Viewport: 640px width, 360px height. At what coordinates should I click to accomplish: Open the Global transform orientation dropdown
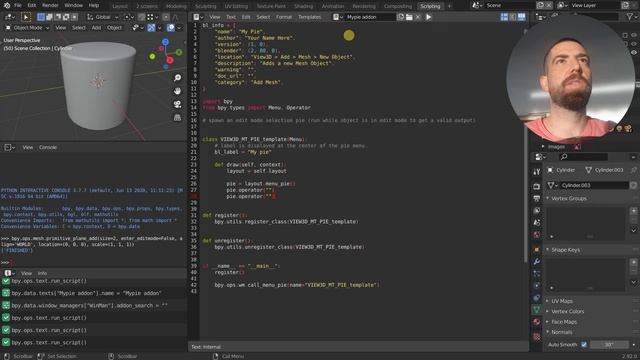pyautogui.click(x=103, y=17)
